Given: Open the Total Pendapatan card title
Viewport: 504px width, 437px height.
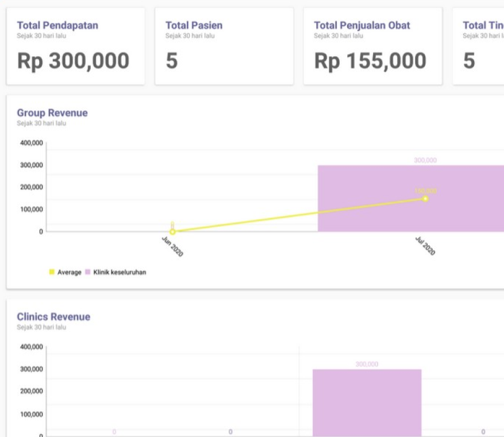Looking at the screenshot, I should (57, 25).
